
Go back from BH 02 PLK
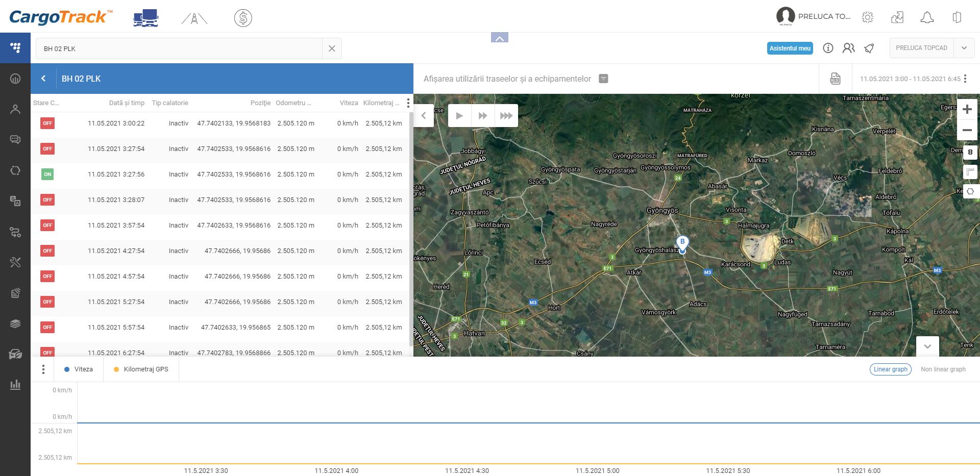(43, 79)
